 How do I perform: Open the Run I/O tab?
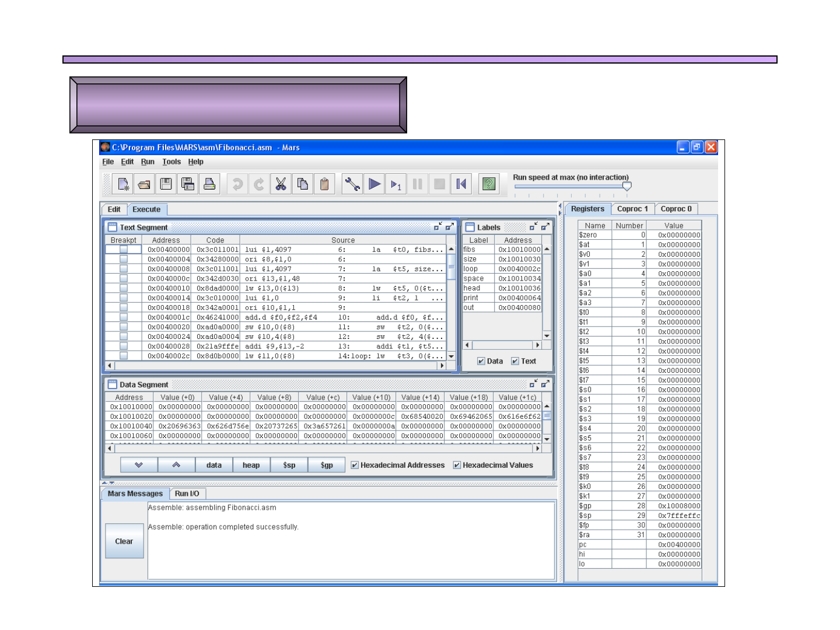[187, 494]
